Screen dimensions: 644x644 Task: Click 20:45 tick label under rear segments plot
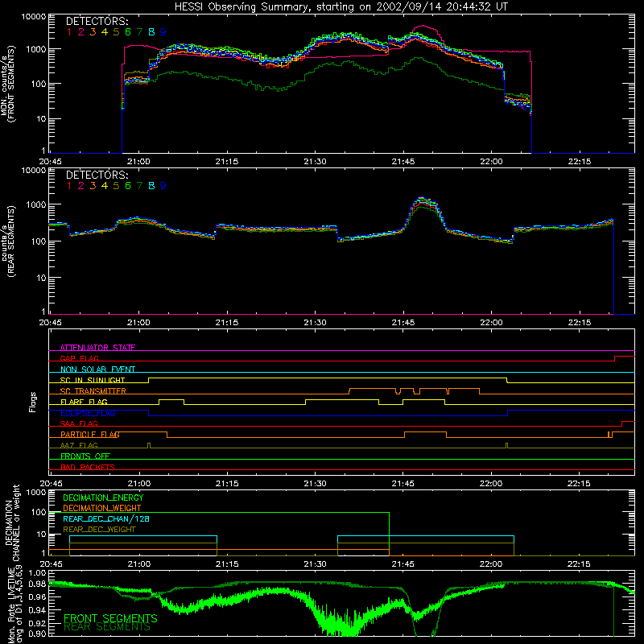pos(51,323)
